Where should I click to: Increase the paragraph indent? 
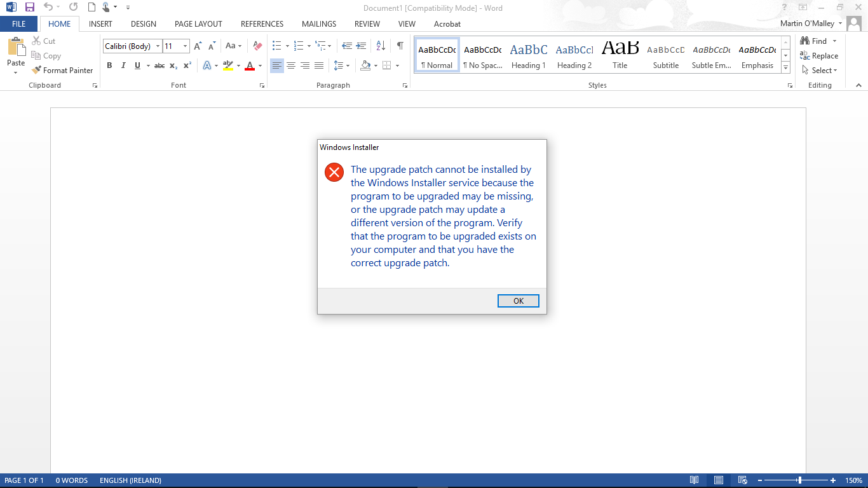361,46
